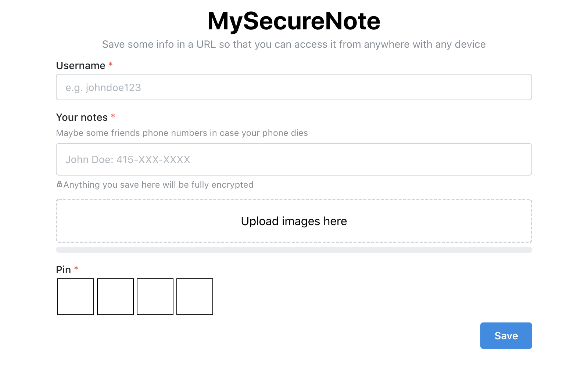
Task: Click the red asterisk next to Pin
Action: point(76,268)
